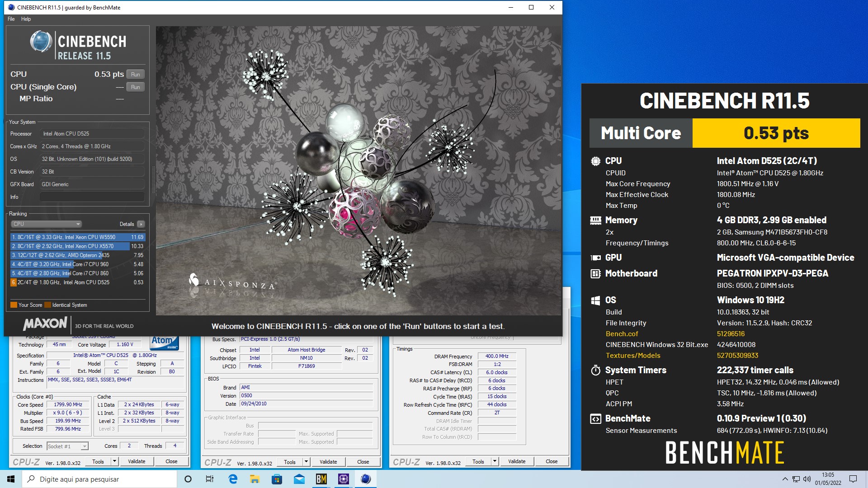Launch Microsoft Edge from taskbar
Viewport: 868px width, 488px height.
click(233, 479)
